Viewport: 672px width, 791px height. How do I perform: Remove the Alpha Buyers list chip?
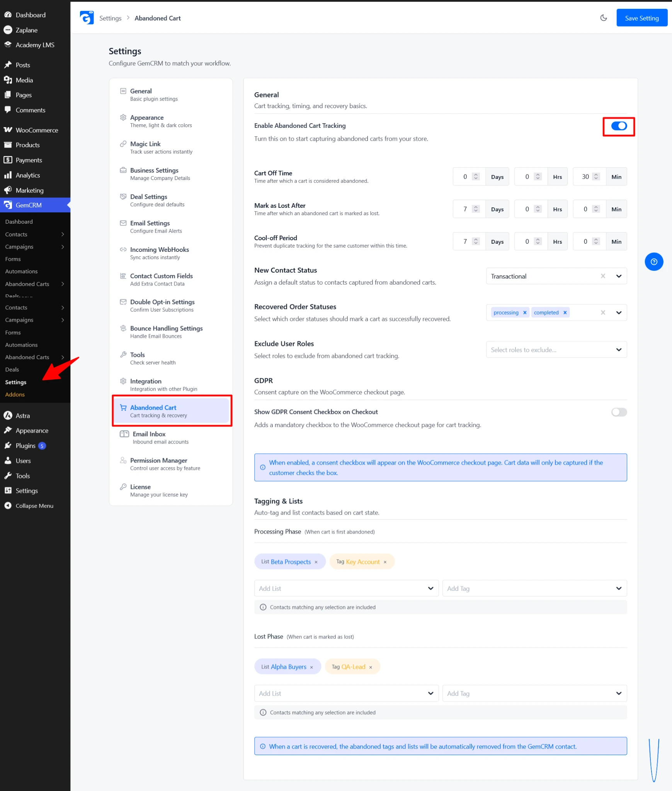pos(311,667)
